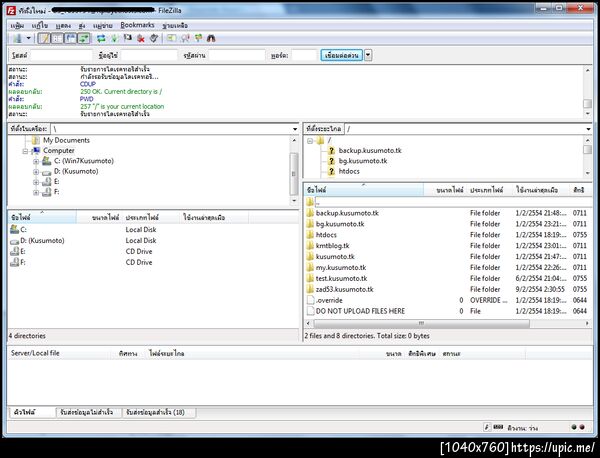600x458 pixels.
Task: Select the 'DO NOT UPLOAD FILES HERE' file
Action: [360, 311]
